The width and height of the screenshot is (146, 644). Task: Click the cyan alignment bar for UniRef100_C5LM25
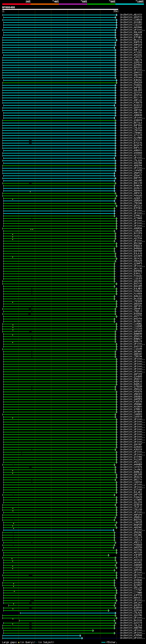[x=68, y=613]
